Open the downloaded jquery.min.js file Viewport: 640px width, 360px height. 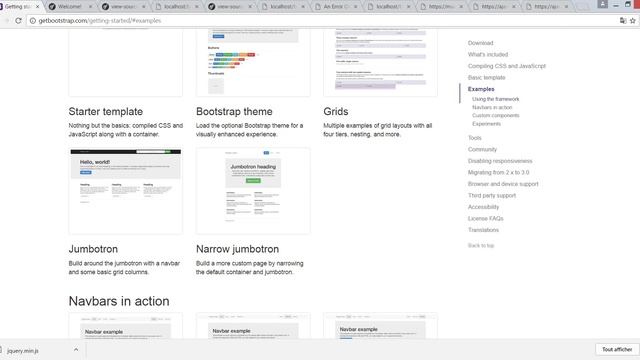(22, 351)
